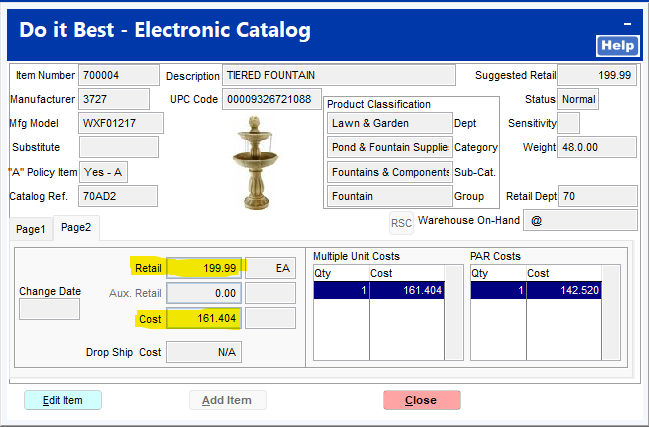Select Multiple Unit Costs qty cell 1
This screenshot has width=649, height=427.
(x=341, y=290)
